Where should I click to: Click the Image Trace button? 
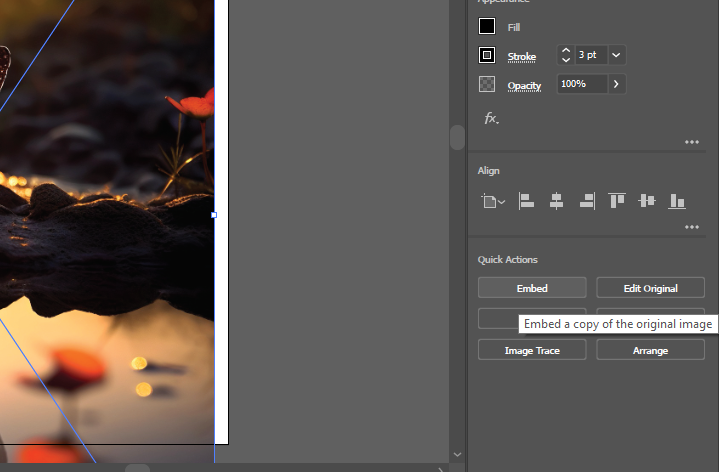[532, 350]
